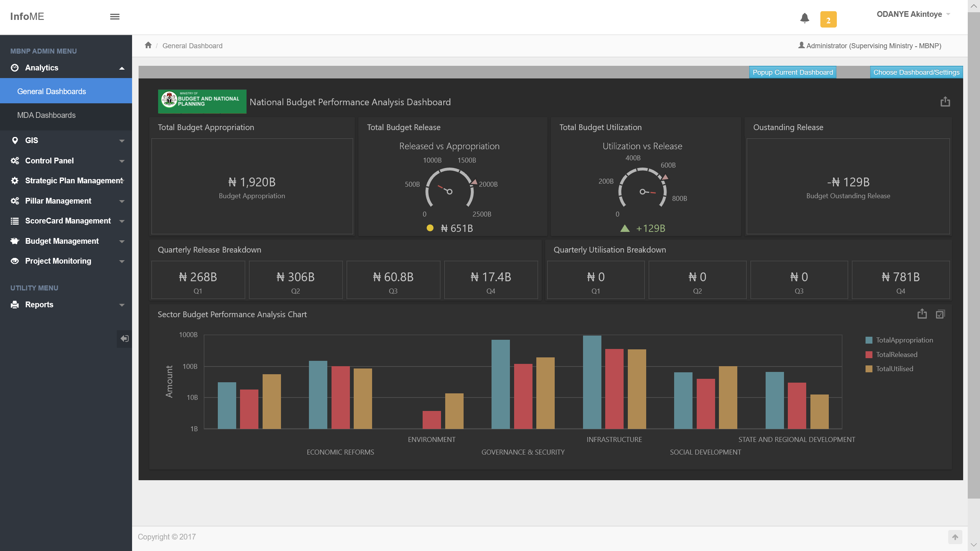
Task: Click the ₦ 1,920B Budget Appropriation card
Action: pos(252,186)
